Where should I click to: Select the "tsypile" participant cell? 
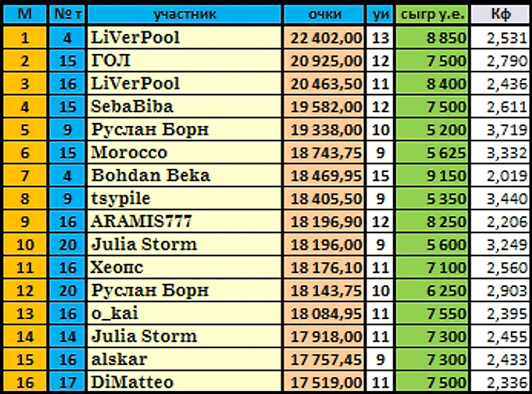coord(184,198)
